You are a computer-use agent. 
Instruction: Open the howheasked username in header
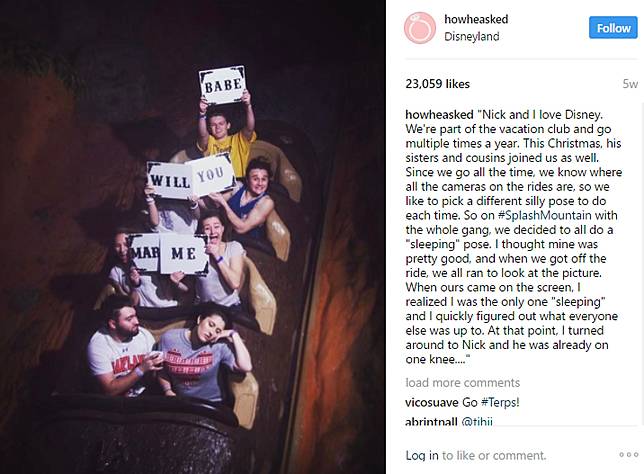476,19
